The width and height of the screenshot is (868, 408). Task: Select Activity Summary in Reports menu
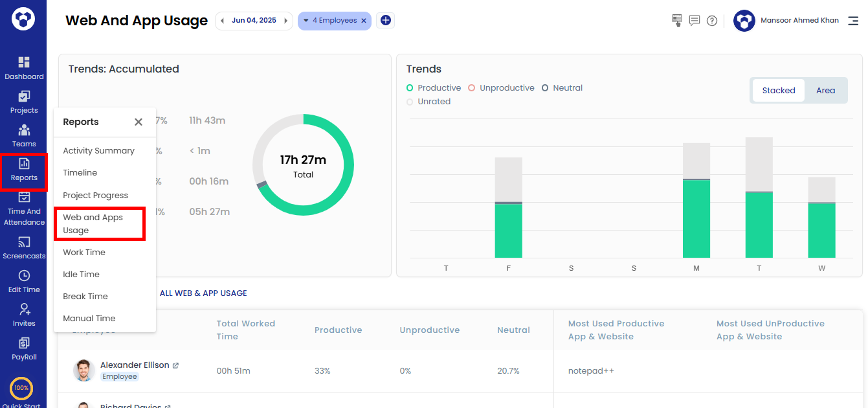coord(98,150)
